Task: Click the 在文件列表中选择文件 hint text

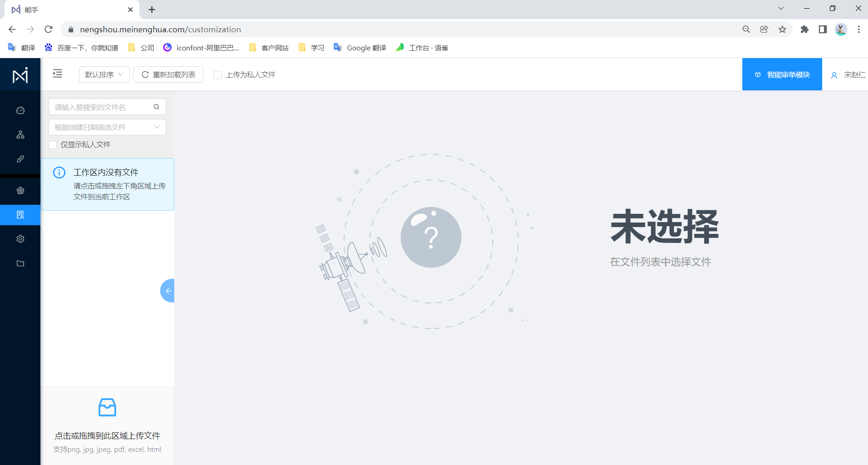Action: click(x=660, y=262)
